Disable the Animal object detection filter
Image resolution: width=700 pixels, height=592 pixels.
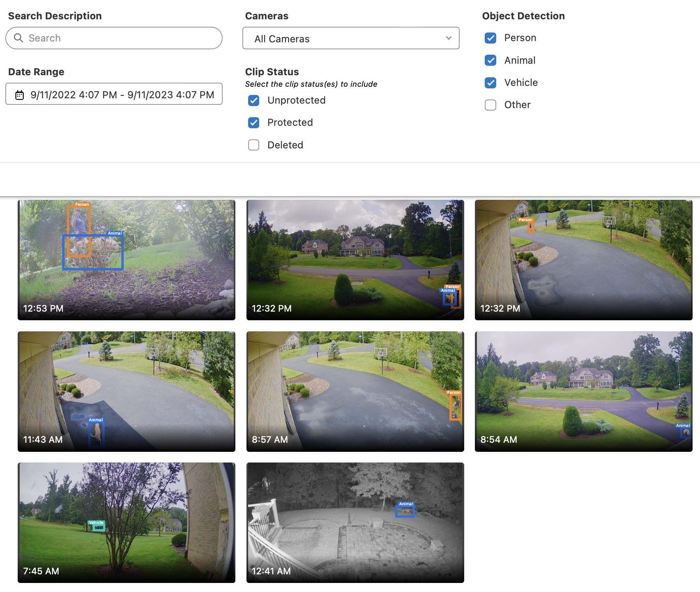490,60
